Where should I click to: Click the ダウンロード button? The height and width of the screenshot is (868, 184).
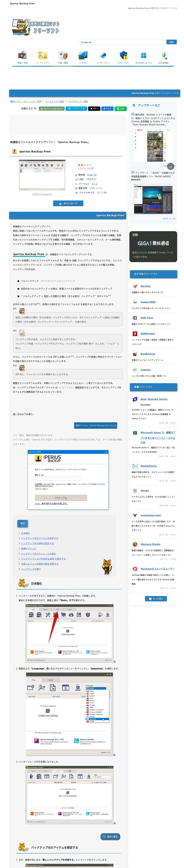tap(68, 204)
